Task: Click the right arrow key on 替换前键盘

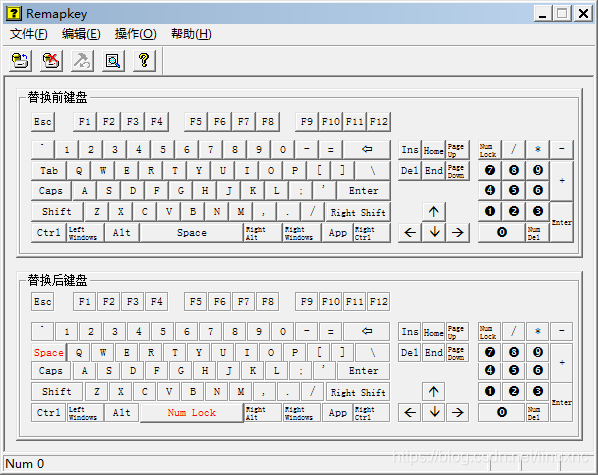Action: [458, 232]
